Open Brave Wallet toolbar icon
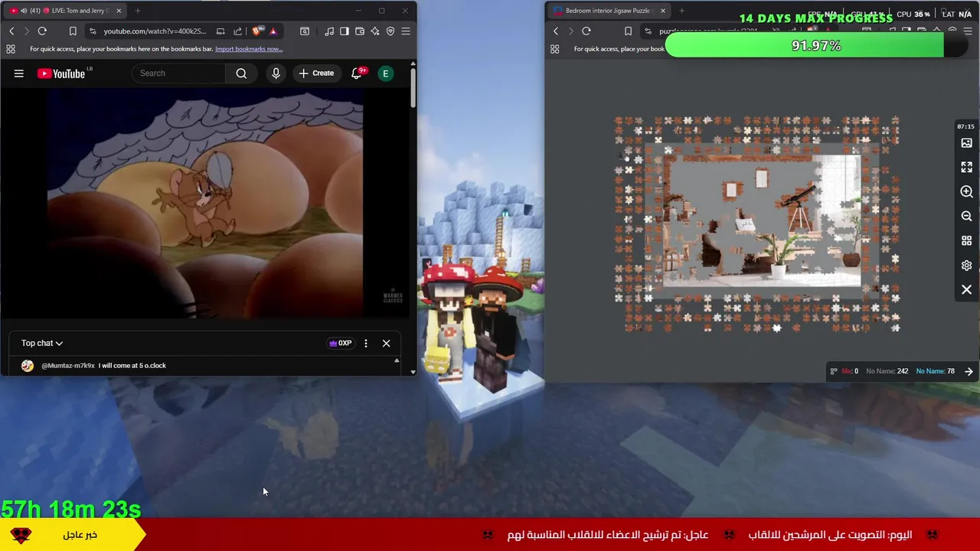 pos(360,31)
